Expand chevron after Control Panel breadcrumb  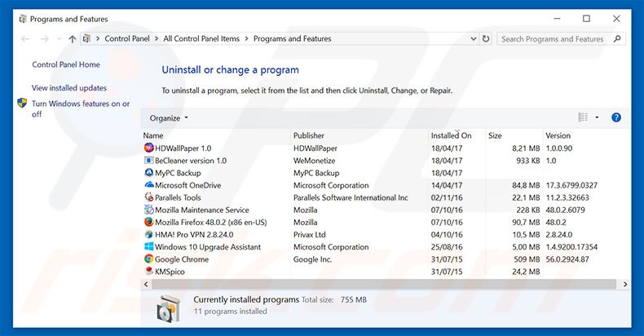[157, 38]
